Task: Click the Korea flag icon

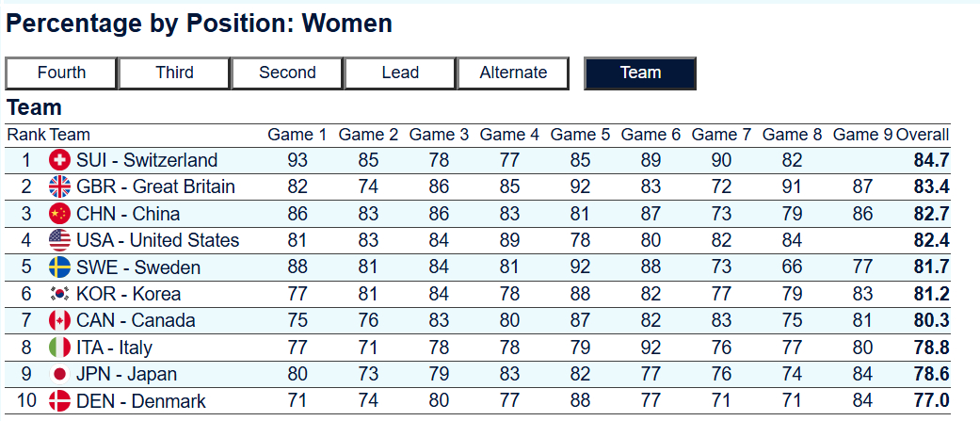Action: point(59,294)
